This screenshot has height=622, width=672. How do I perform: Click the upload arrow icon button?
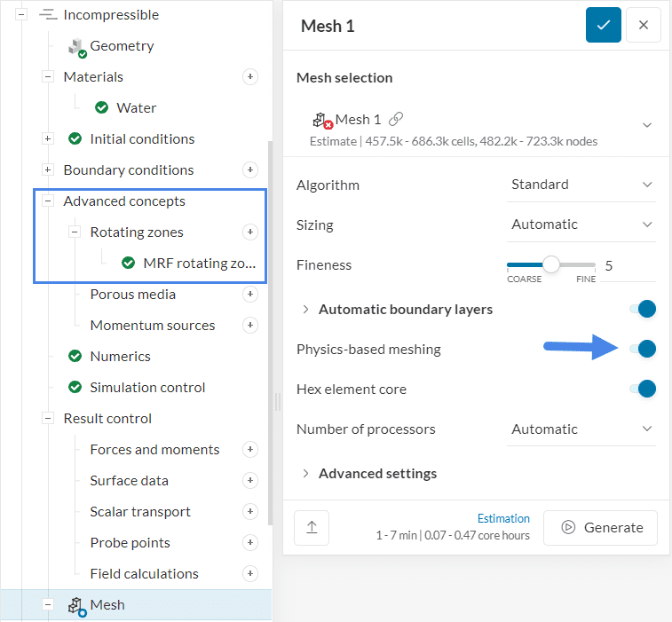(x=312, y=527)
